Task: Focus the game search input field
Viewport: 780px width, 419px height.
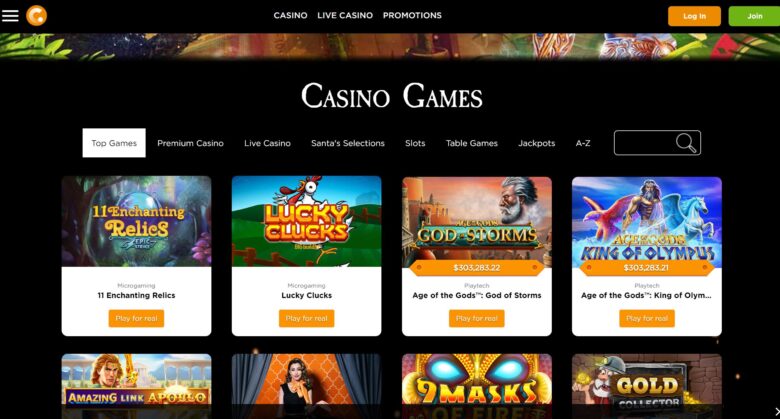Action: click(x=645, y=143)
